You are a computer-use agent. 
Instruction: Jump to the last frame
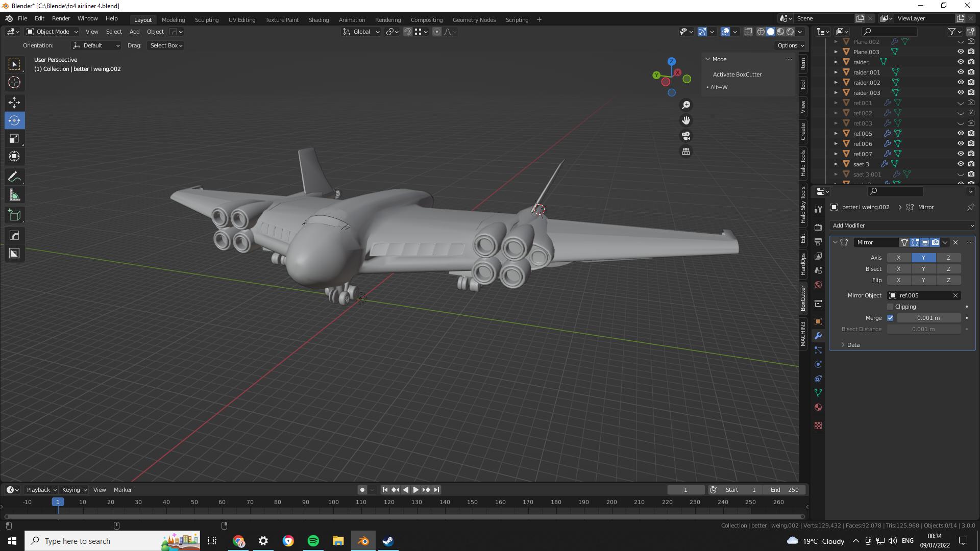tap(436, 490)
